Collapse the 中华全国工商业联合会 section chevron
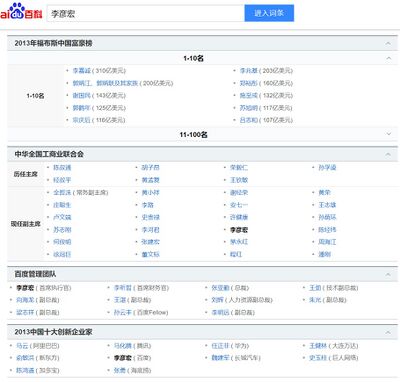 coord(388,154)
